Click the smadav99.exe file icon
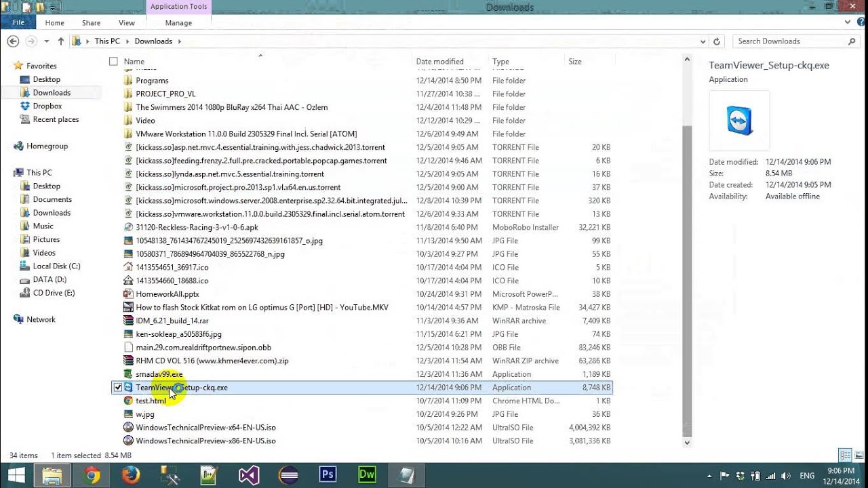Viewport: 868px width, 488px height. [x=129, y=374]
